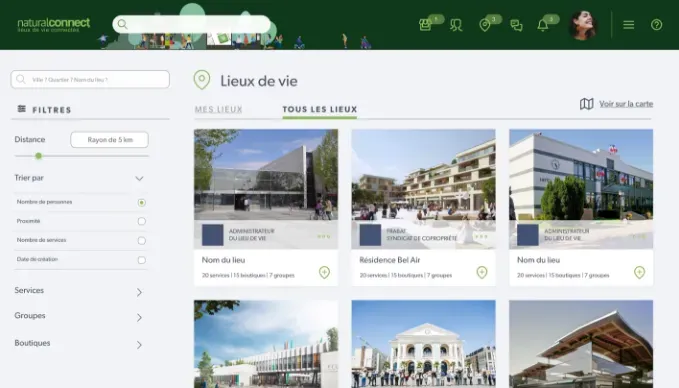679x388 pixels.
Task: Open the help question mark icon
Action: point(656,25)
